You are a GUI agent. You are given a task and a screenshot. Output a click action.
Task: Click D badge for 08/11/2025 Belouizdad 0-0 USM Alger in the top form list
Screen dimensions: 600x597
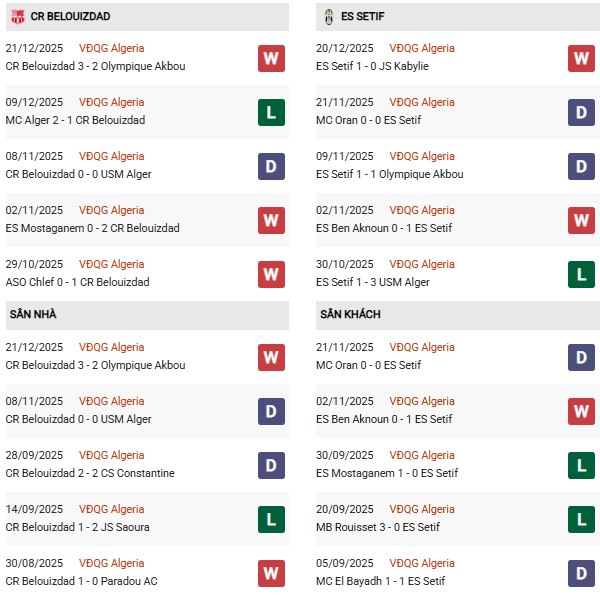click(270, 166)
